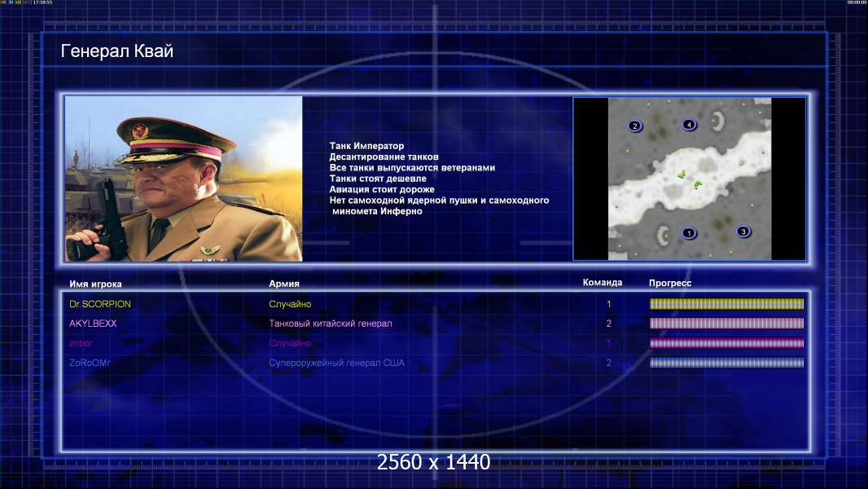The width and height of the screenshot is (868, 489).
Task: Click Dr.SCORPION's yellow progress bar
Action: (x=726, y=304)
